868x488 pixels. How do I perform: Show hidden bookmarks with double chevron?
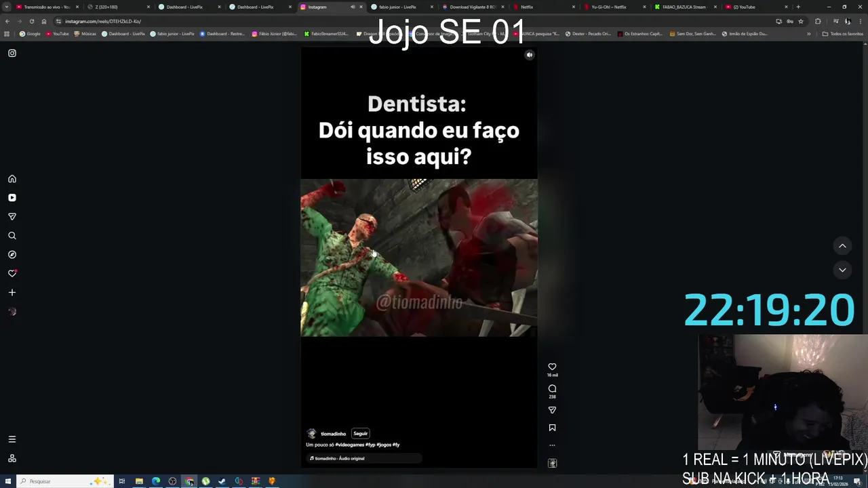point(808,34)
